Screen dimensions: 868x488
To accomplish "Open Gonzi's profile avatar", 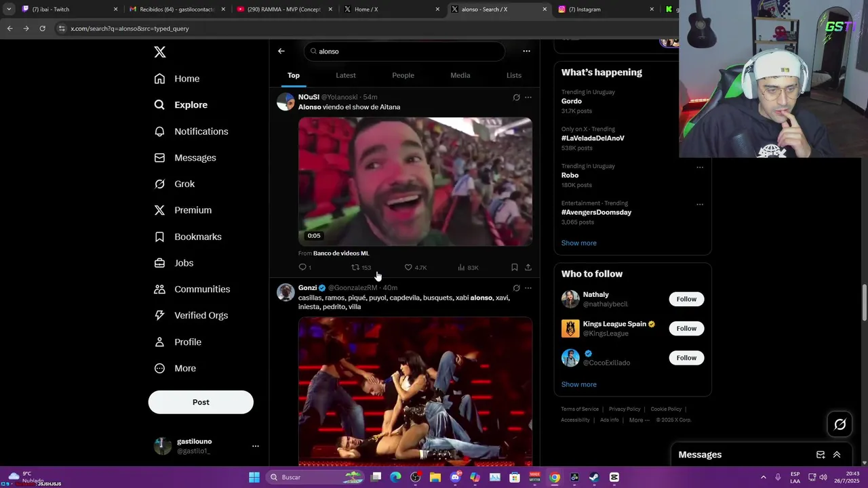I will 285,292.
